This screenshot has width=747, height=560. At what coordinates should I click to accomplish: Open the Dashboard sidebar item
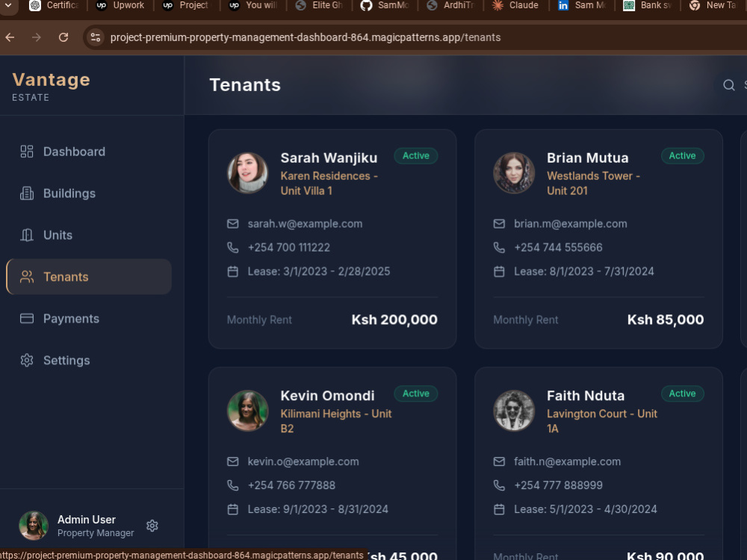tap(89, 152)
